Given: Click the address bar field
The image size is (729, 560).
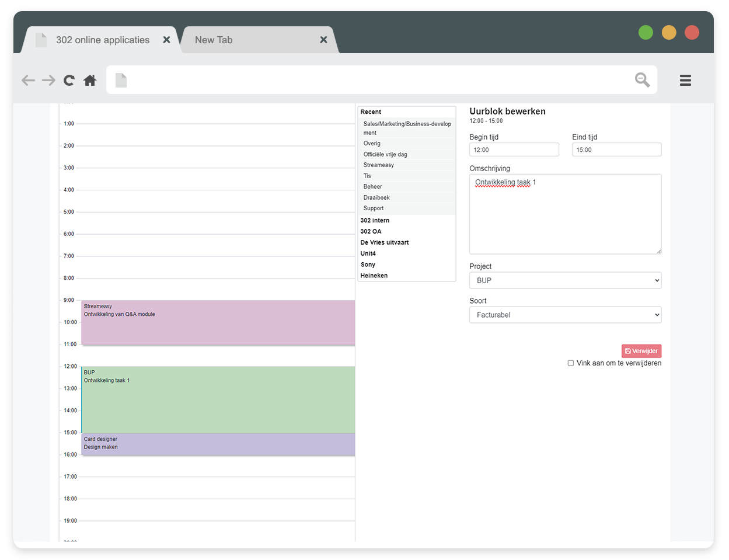Looking at the screenshot, I should tap(382, 79).
